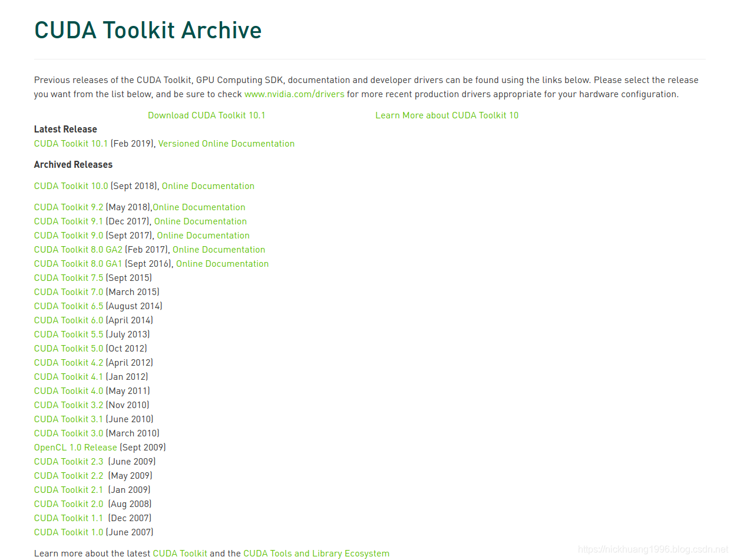Open the OpenCL 1.0 Release link

click(75, 448)
